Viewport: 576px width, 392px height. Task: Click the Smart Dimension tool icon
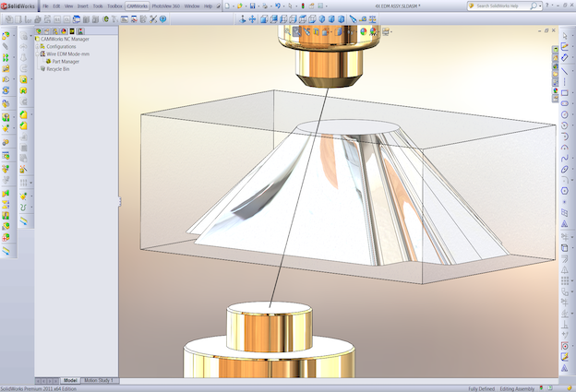565,57
